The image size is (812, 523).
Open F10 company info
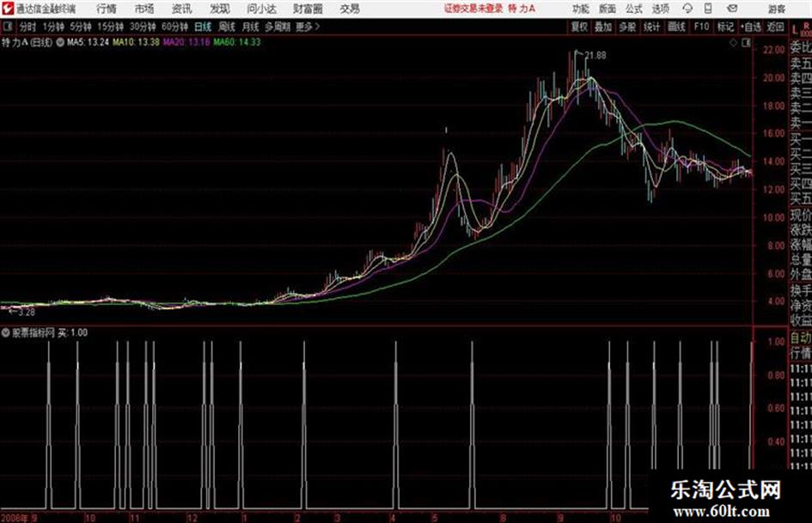coord(701,27)
